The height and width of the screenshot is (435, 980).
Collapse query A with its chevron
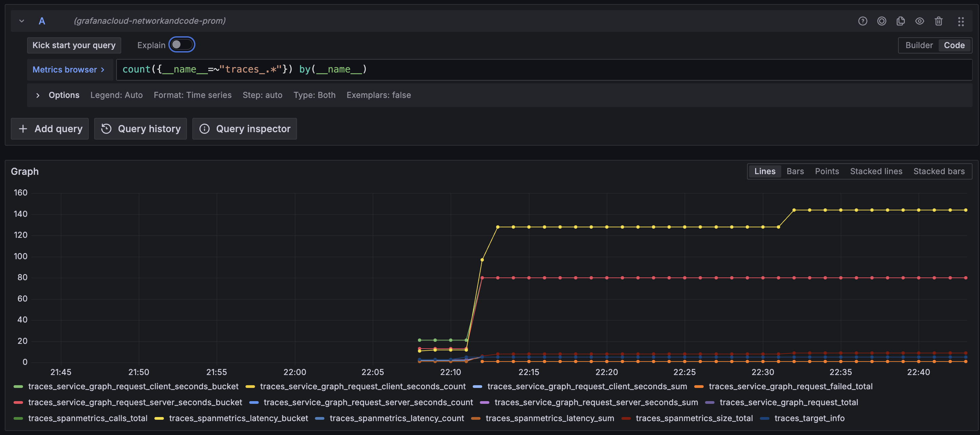(x=22, y=21)
